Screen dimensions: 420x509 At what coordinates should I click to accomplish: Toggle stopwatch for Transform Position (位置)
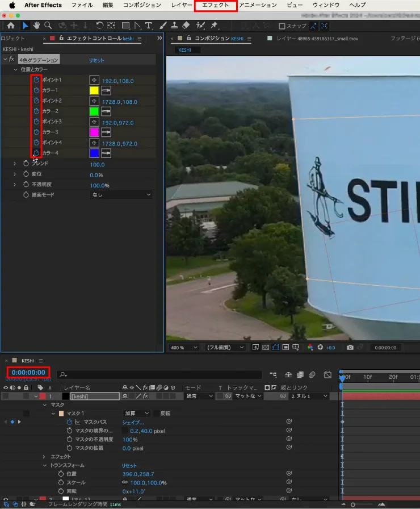[61, 474]
